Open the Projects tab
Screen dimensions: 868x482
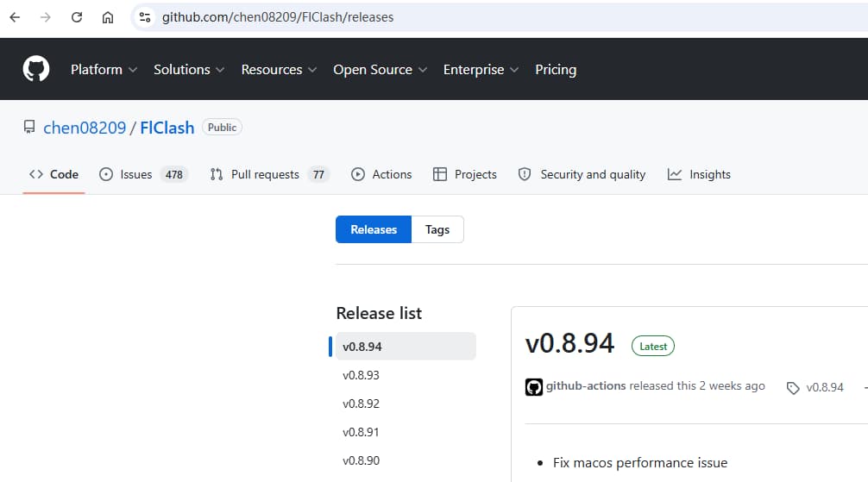464,174
